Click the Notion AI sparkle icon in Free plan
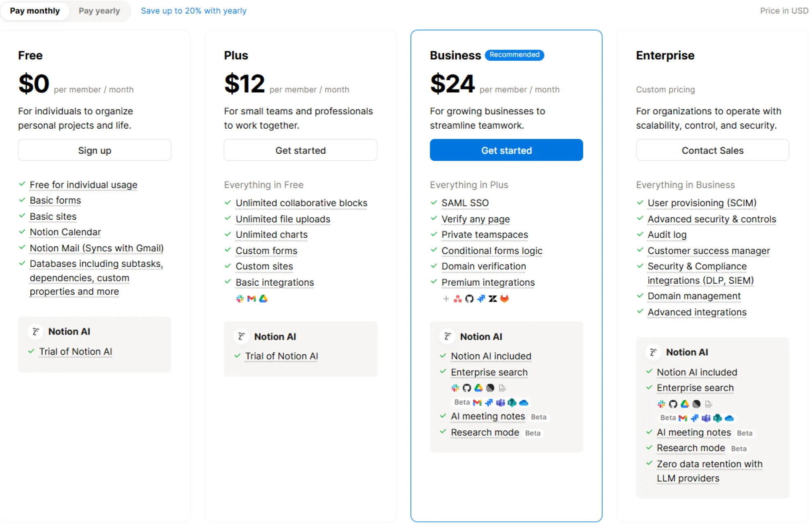 (36, 331)
